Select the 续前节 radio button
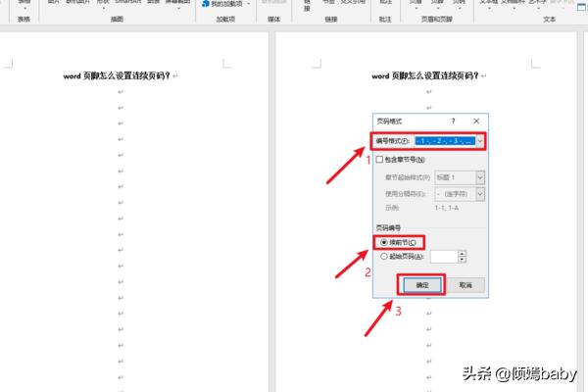This screenshot has height=392, width=588. 381,241
